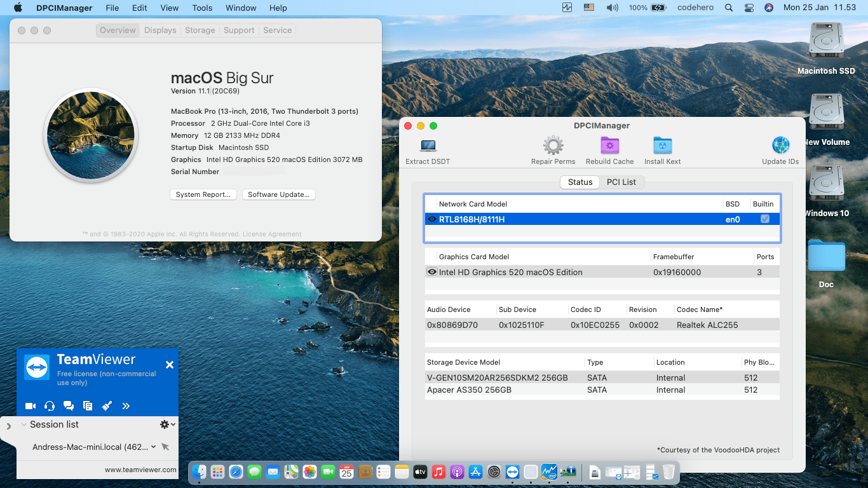Open the TeamViewer chat icon
This screenshot has width=868, height=488.
click(69, 406)
